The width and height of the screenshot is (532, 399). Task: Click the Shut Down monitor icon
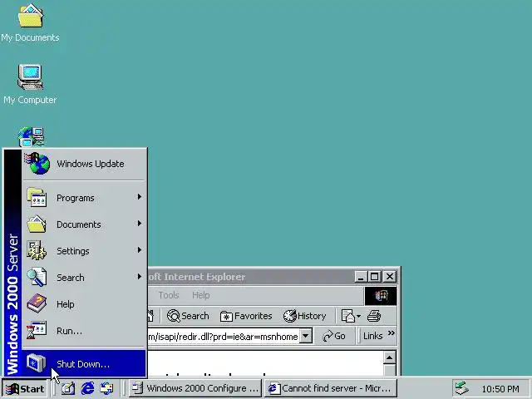click(37, 363)
